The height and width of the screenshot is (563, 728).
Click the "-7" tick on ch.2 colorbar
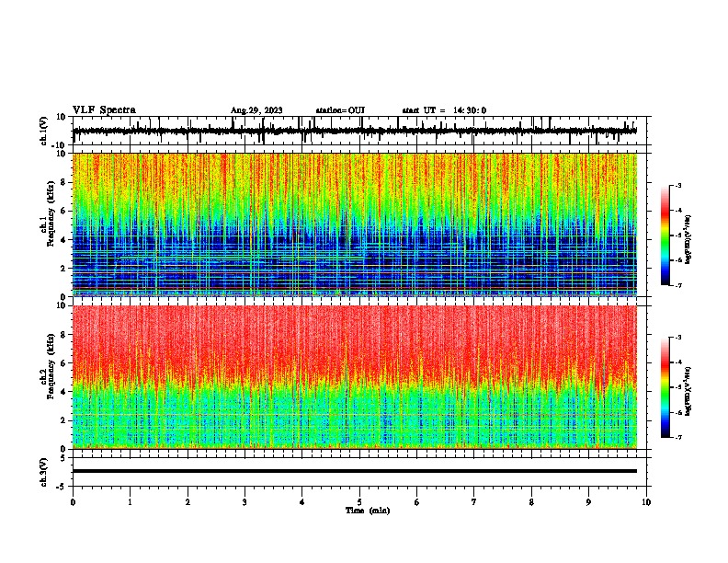[x=678, y=437]
